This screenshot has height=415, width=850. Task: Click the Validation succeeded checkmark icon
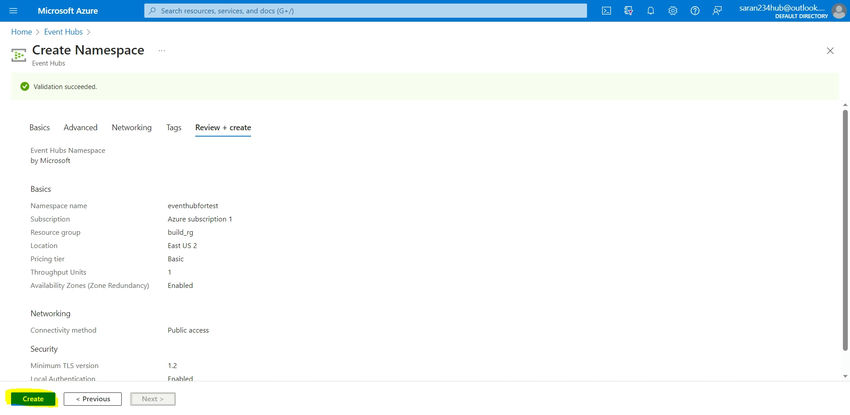[24, 86]
